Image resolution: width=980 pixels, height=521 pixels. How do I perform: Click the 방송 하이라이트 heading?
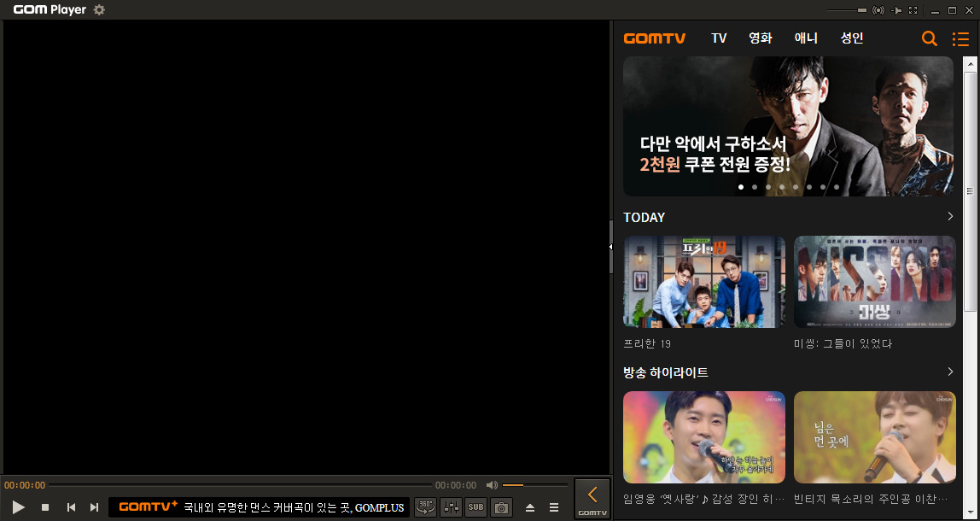pos(666,372)
